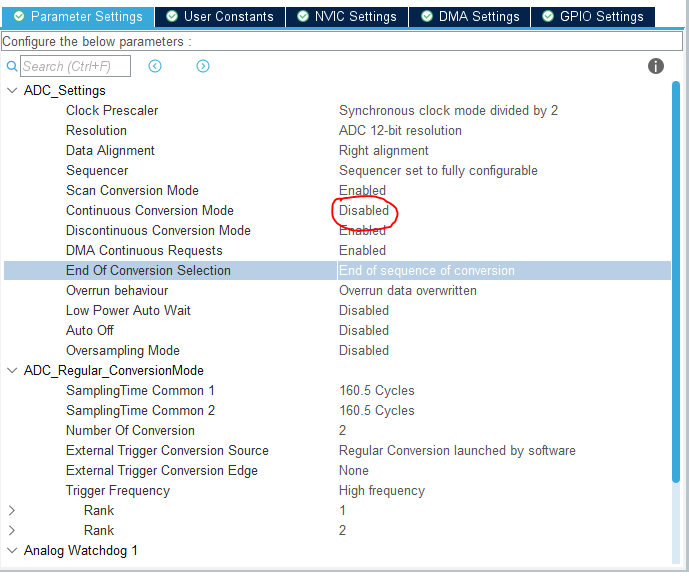The height and width of the screenshot is (576, 689).
Task: Collapse the ADC_Regular_ConversionMode group
Action: [x=12, y=371]
